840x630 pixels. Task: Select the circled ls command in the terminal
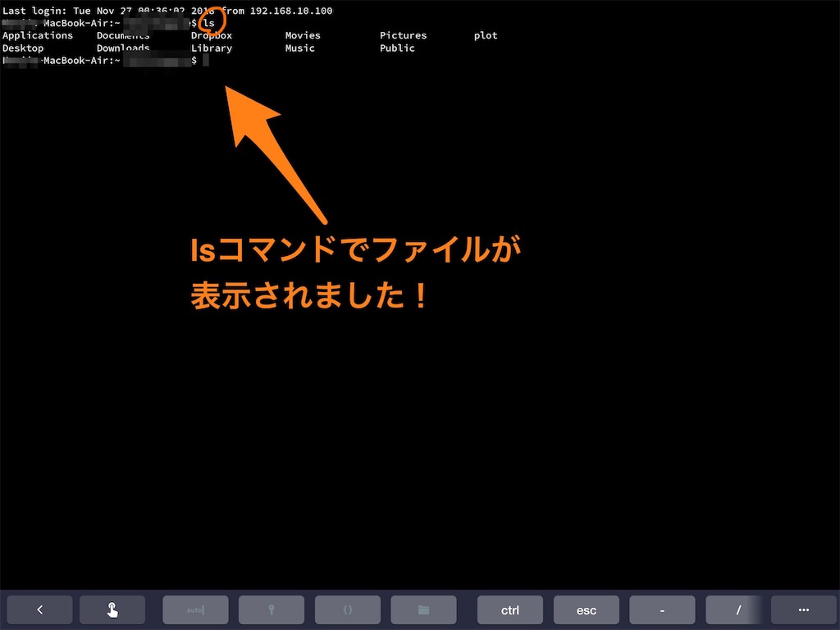[x=210, y=22]
